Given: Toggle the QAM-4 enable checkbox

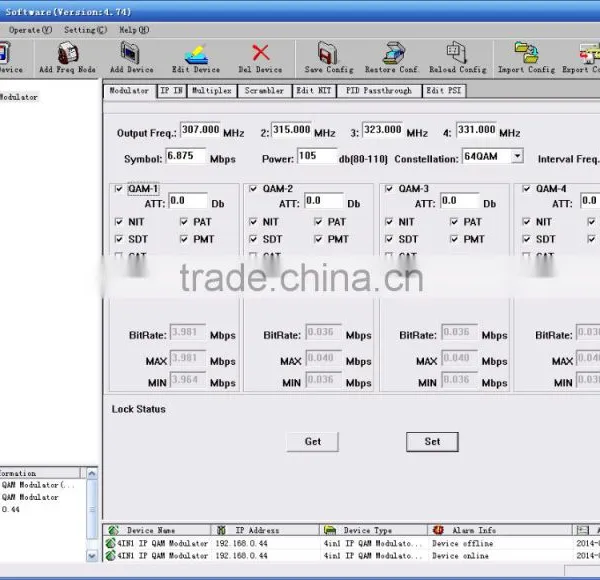Looking at the screenshot, I should [x=526, y=189].
